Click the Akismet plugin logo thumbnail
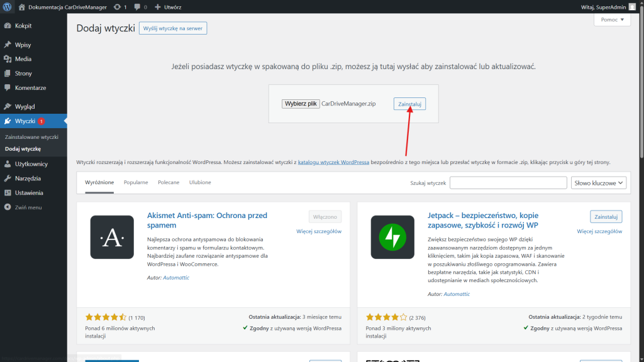This screenshot has height=362, width=644. point(112,238)
